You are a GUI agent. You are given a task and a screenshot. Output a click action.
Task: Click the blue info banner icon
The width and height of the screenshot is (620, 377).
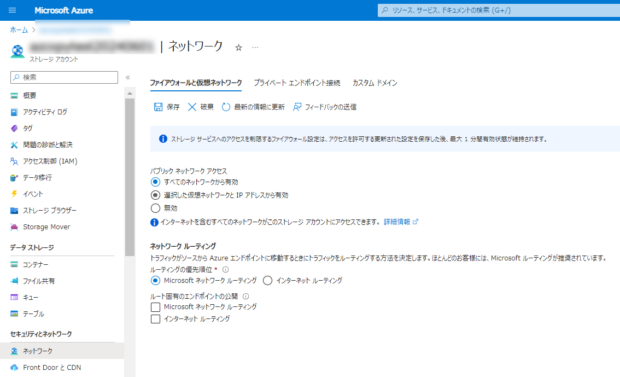click(163, 139)
